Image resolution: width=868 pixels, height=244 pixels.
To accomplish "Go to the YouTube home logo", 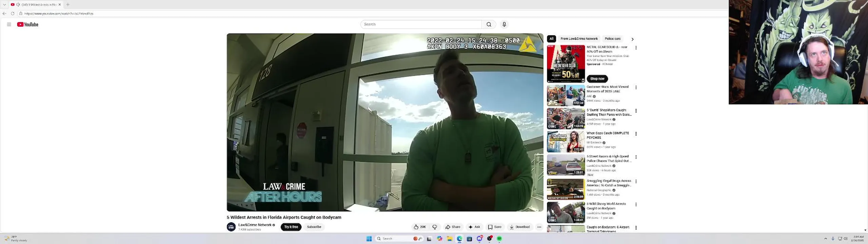I will [x=27, y=24].
